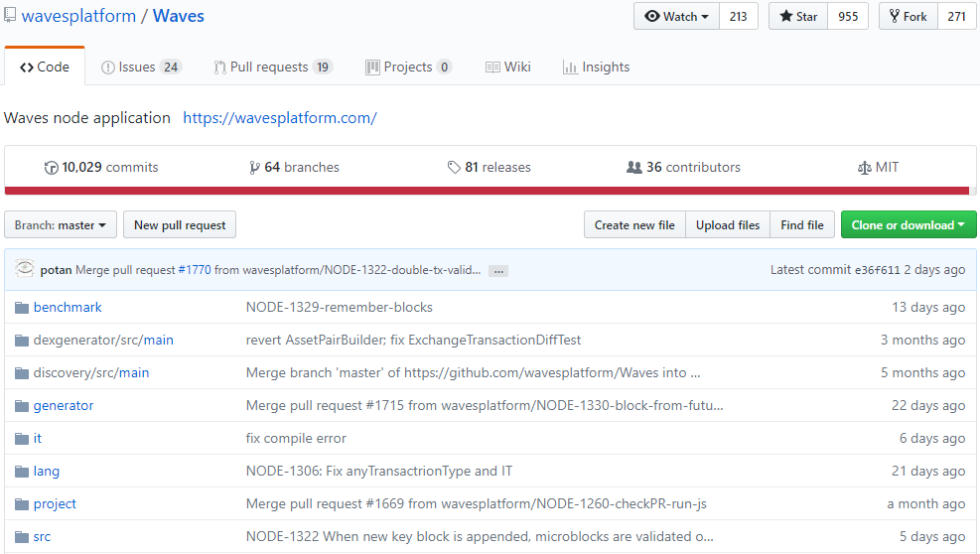The image size is (980, 554).
Task: Fork the Waves repository
Action: (x=909, y=16)
